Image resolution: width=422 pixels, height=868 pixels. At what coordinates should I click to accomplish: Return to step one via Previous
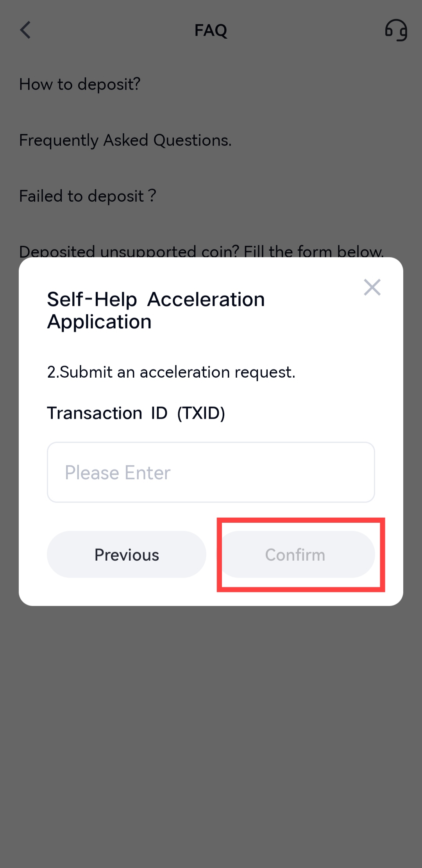(x=127, y=554)
